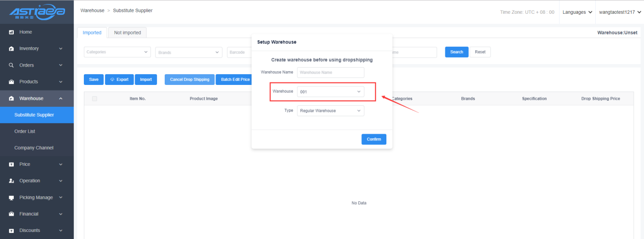Open Company Channel in sidebar
This screenshot has width=644, height=239.
click(x=34, y=148)
